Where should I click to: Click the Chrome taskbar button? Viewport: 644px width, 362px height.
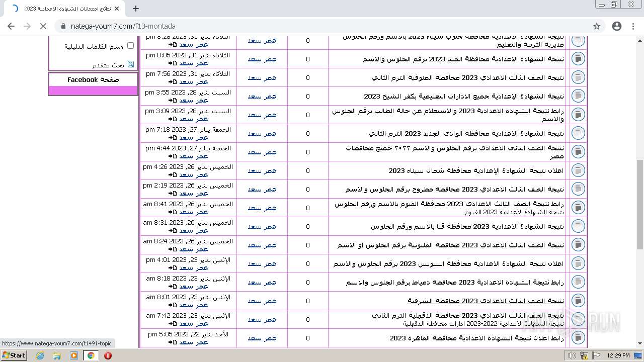[91, 355]
